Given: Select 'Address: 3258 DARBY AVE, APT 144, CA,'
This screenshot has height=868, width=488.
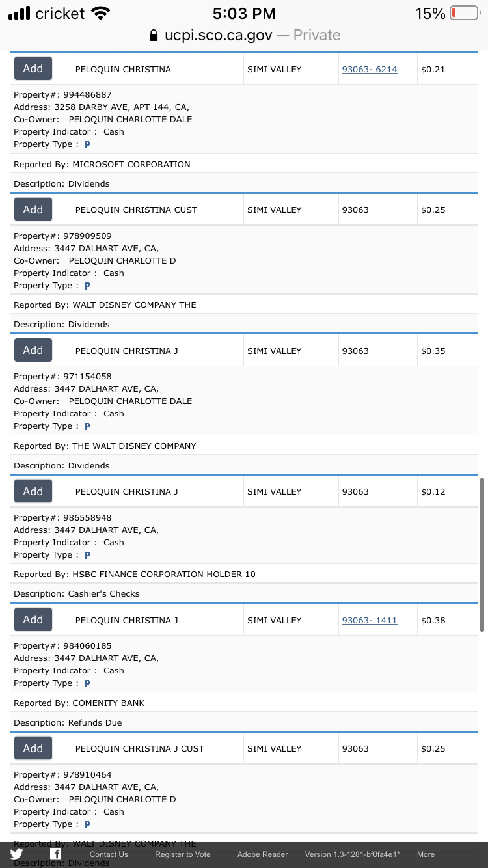Looking at the screenshot, I should pos(102,107).
